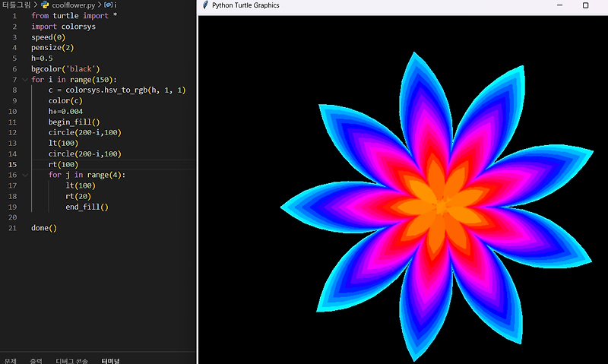Screen dimensions: 608x364
Task: Click the 'lt(100)' on line 13
Action: 63,143
